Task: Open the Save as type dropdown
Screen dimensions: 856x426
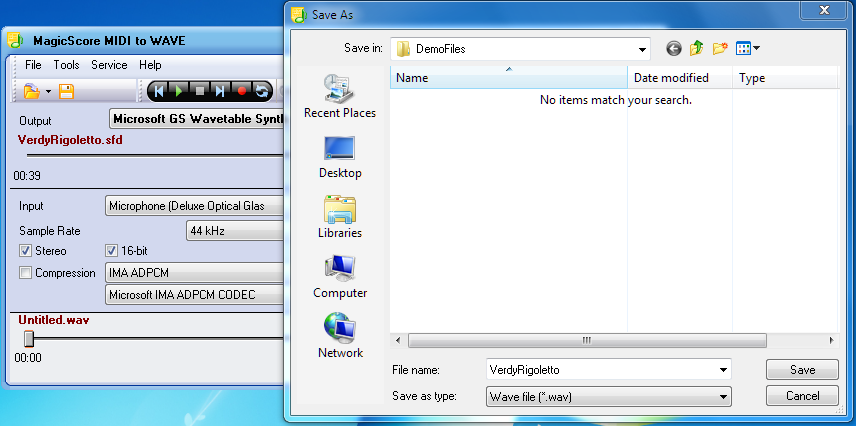Action: click(608, 397)
